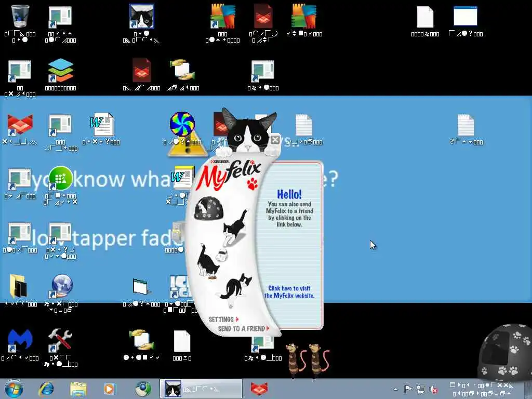Image resolution: width=532 pixels, height=399 pixels.
Task: Close the MyFelix widget with the X button
Action: click(275, 139)
